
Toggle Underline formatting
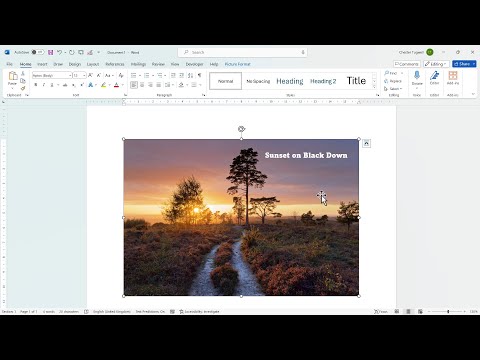[52, 85]
